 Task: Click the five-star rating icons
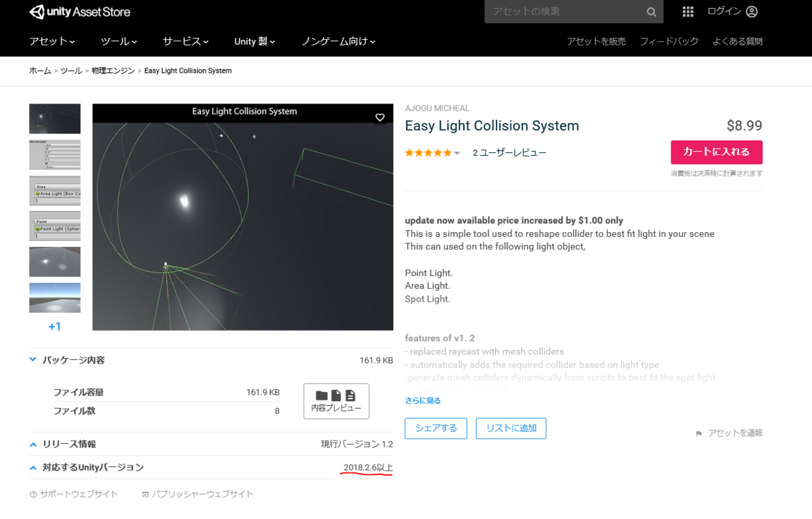[428, 153]
